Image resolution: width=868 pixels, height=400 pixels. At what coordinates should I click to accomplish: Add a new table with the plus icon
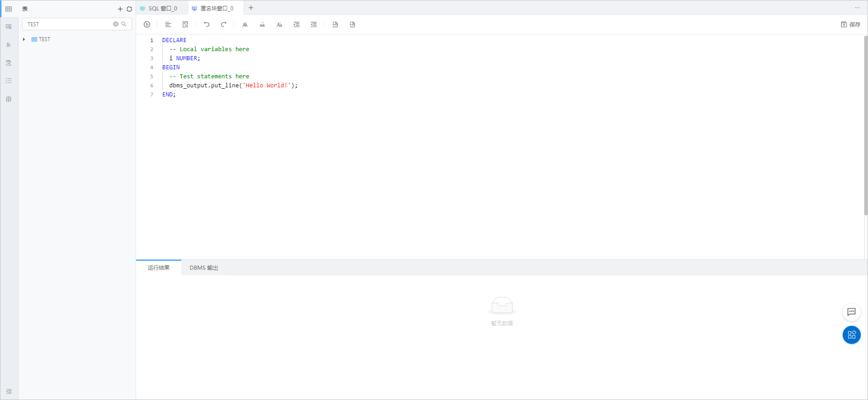tap(120, 9)
